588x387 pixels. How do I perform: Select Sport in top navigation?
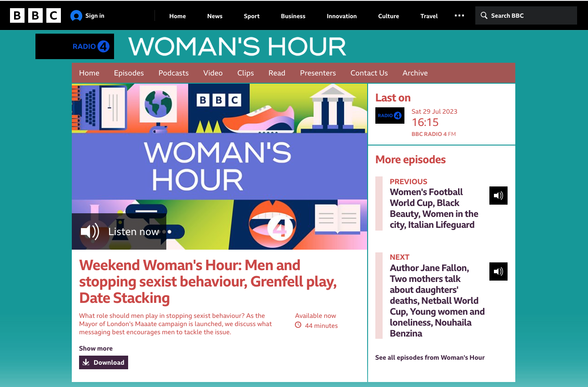(x=251, y=16)
